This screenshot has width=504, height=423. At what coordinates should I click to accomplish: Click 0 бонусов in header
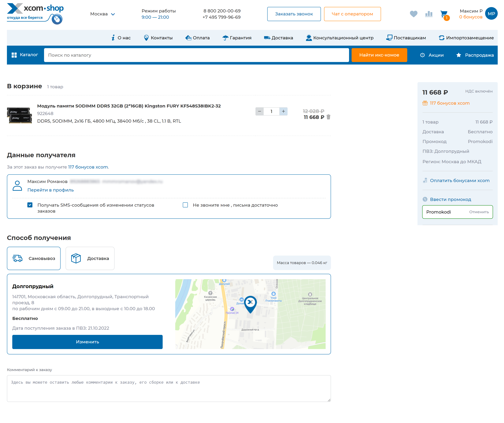point(471,17)
